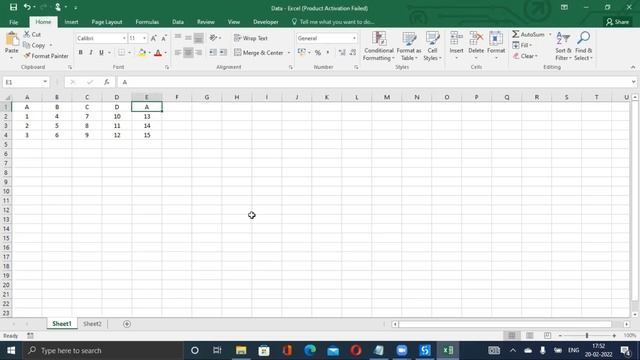
Task: Click Increase Decimal icon
Action: point(342,52)
